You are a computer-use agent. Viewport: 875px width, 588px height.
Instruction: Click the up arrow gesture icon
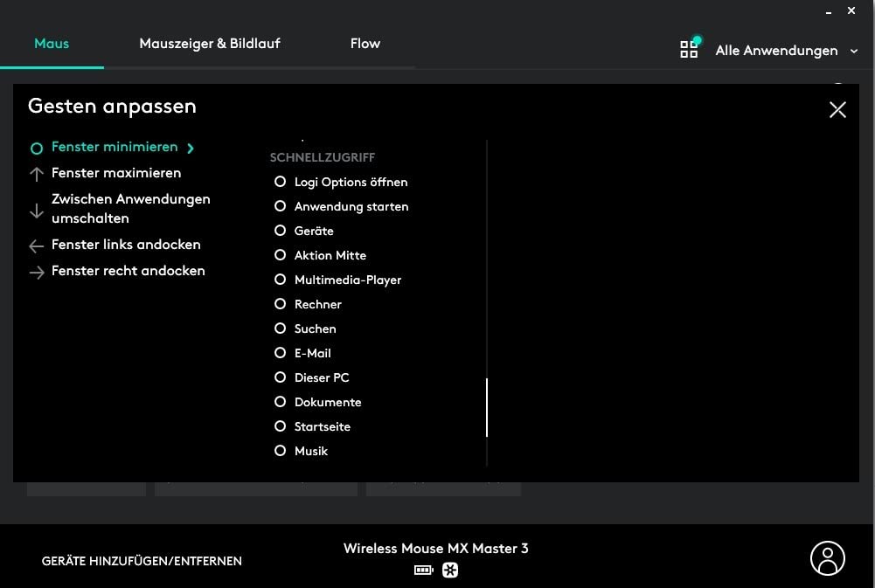(36, 174)
